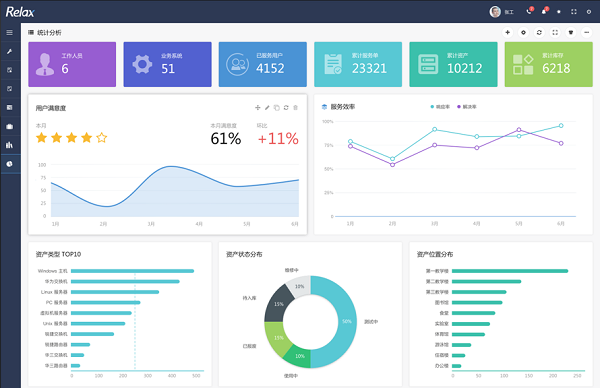The height and width of the screenshot is (388, 600).
Task: Open the bar chart section in sidebar
Action: [x=10, y=145]
